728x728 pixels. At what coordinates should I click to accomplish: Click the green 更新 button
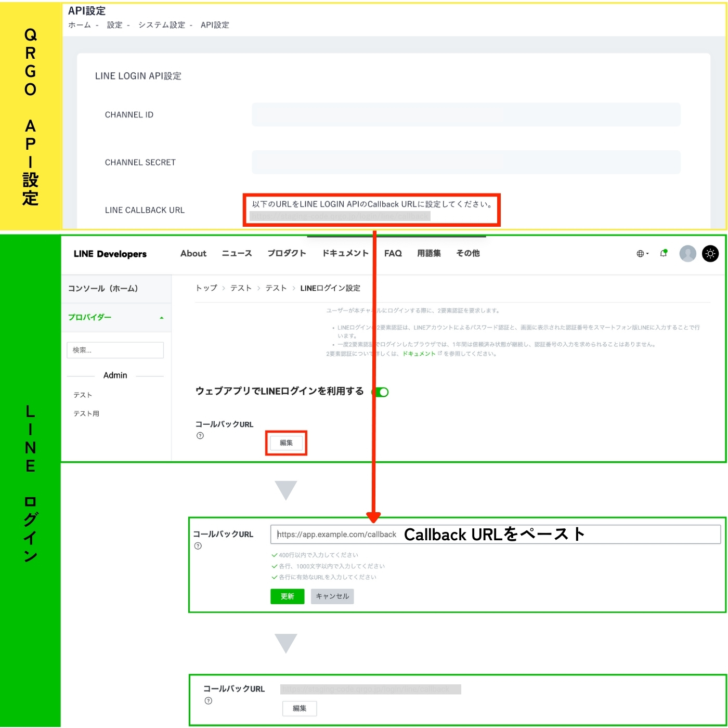287,596
